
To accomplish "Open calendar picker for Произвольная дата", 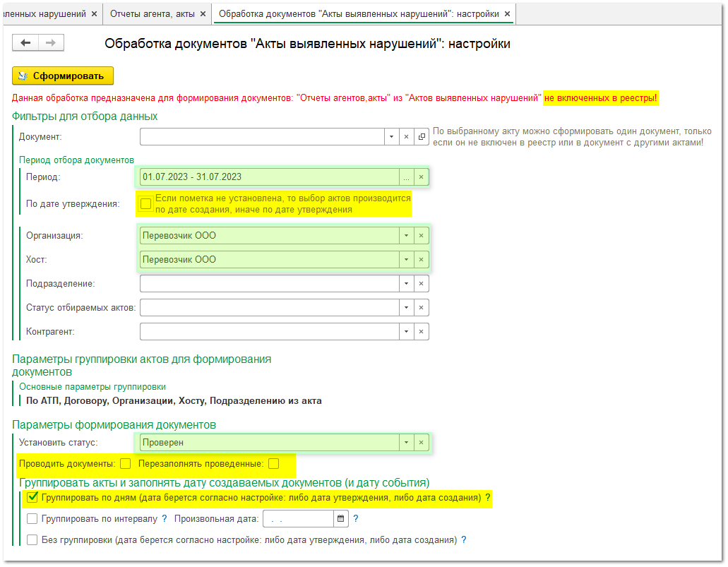I will pyautogui.click(x=340, y=518).
